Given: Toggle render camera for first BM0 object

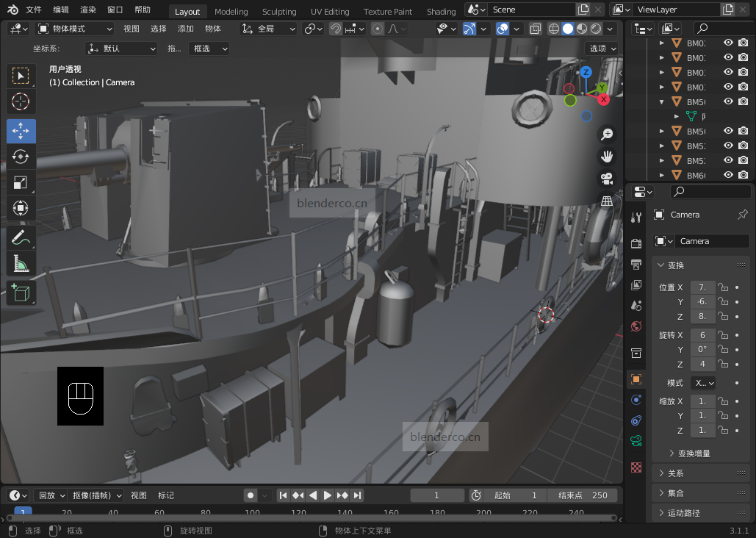Looking at the screenshot, I should tap(743, 43).
